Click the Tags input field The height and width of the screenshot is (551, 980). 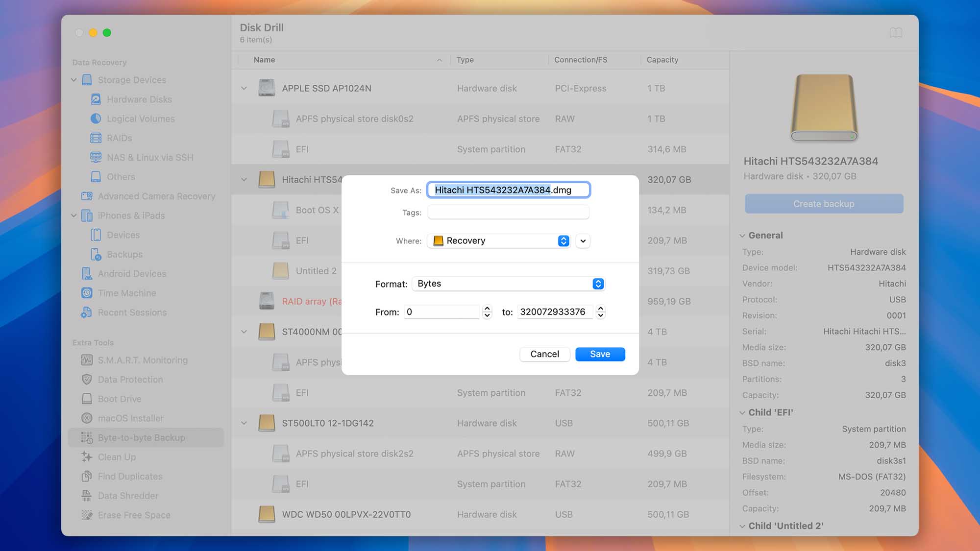tap(508, 213)
